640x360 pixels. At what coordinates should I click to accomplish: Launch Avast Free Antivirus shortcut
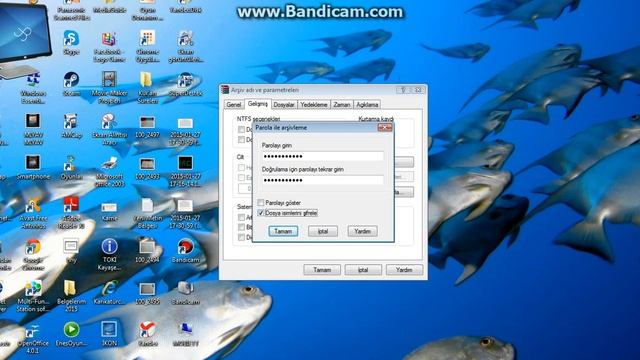(33, 213)
